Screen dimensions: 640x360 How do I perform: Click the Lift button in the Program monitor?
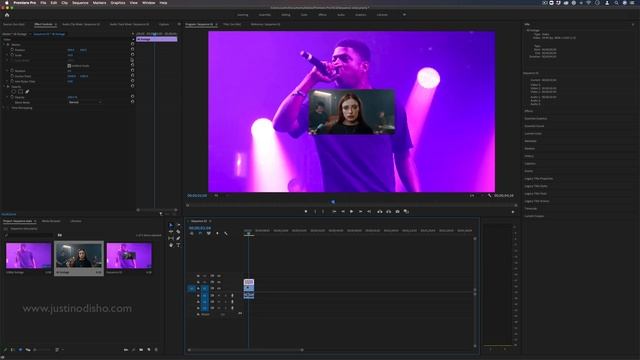click(x=380, y=211)
